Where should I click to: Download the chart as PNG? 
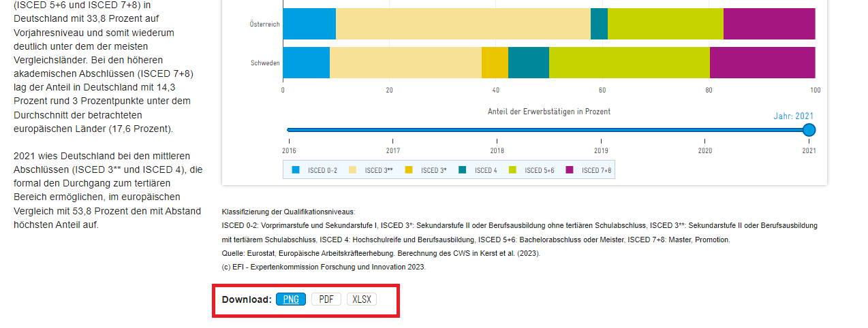coord(291,299)
